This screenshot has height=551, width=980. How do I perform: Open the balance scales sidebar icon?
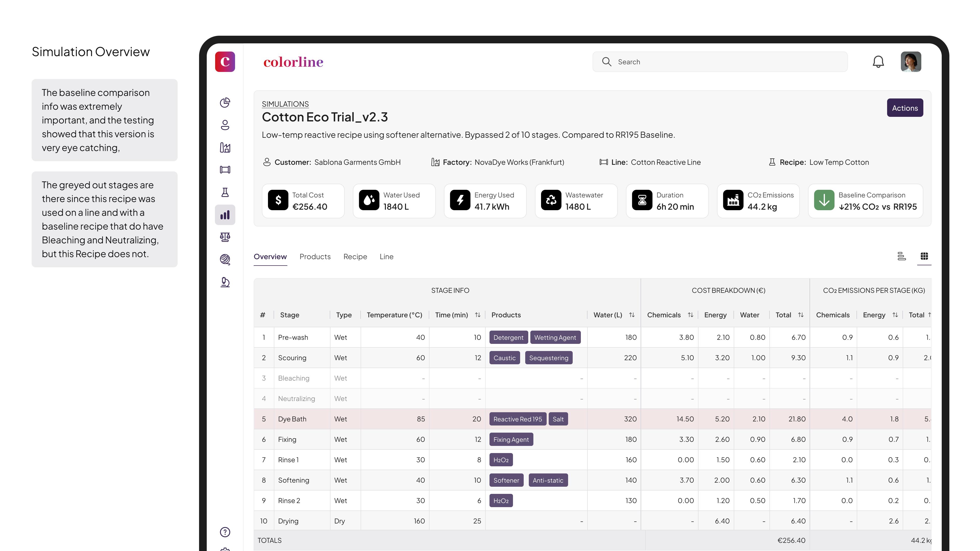(x=225, y=237)
